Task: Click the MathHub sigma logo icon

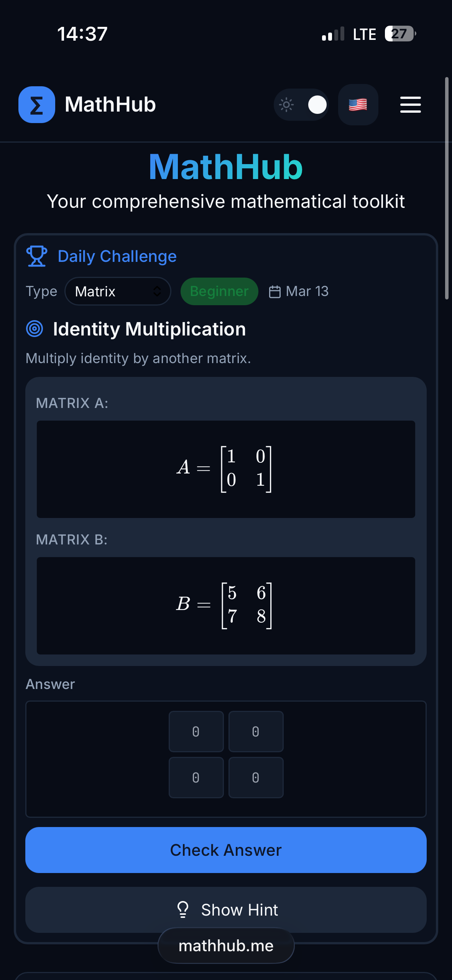Action: pyautogui.click(x=36, y=105)
